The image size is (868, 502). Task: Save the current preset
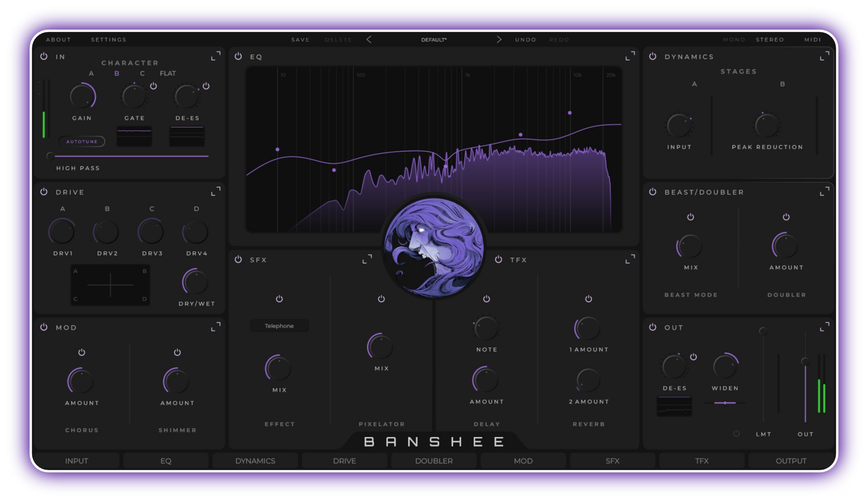coord(300,39)
